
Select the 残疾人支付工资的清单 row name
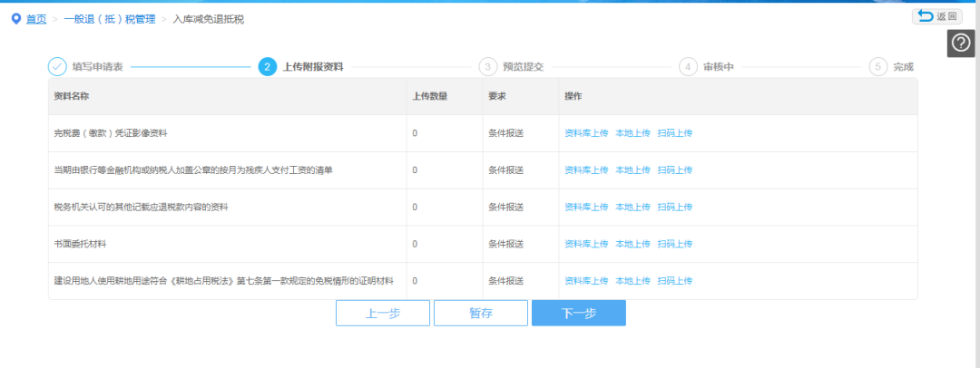pos(193,169)
